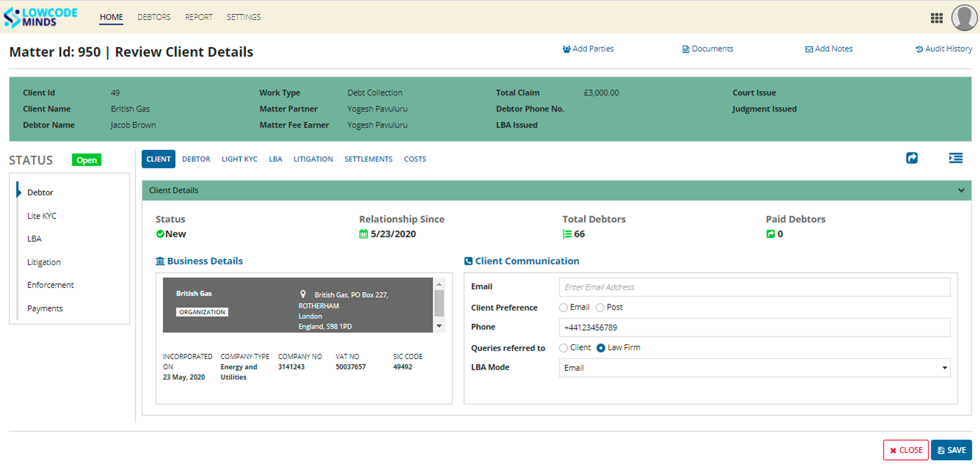Switch to the LIGHT KYC tab

[239, 159]
